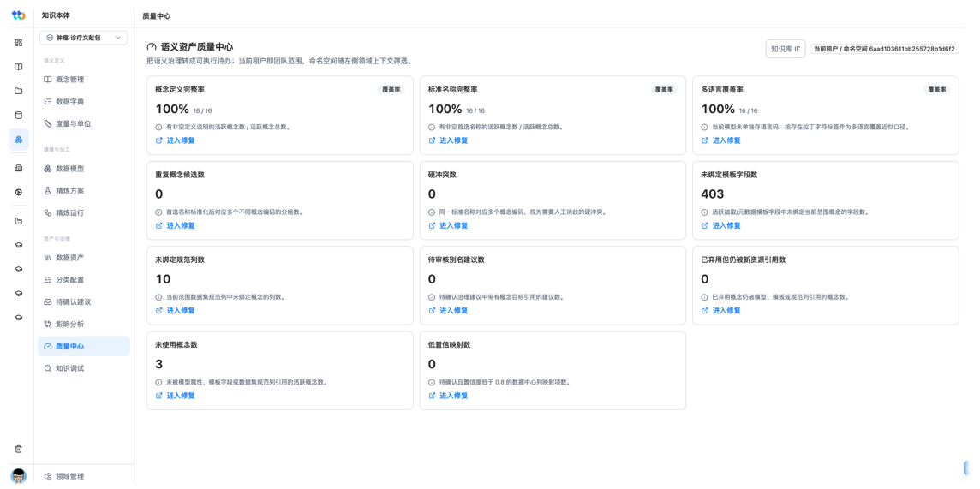Click the 覆盖率 badge on 标准名称完整率 card
Screen dimensions: 980x489
pos(665,89)
